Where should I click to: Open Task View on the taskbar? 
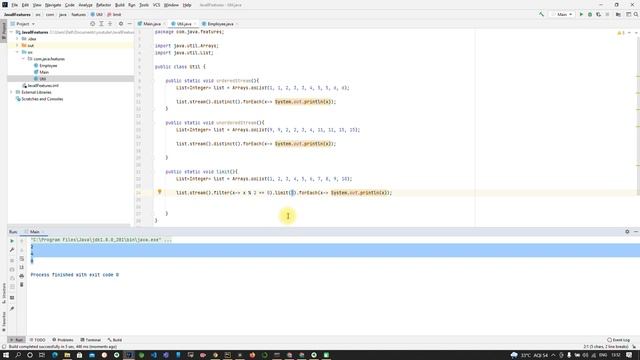(x=42, y=355)
